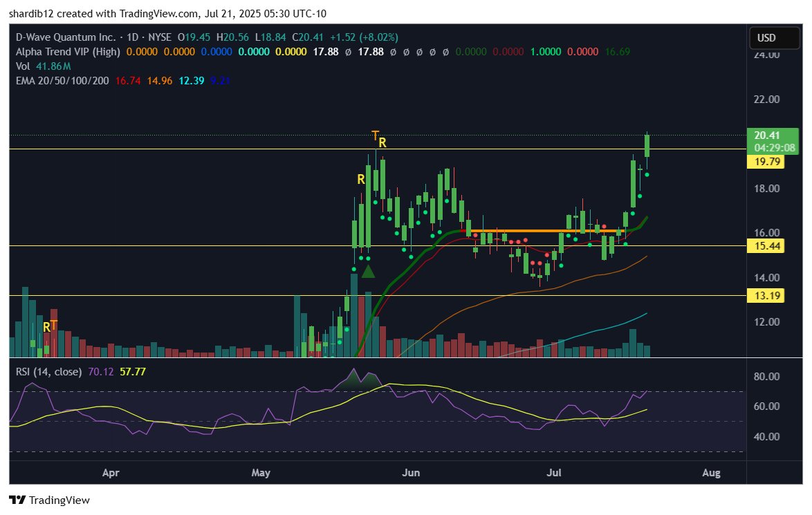Viewport: 812px width, 515px height.
Task: Click the +1.52 (+8.02%) change value
Action: [364, 37]
